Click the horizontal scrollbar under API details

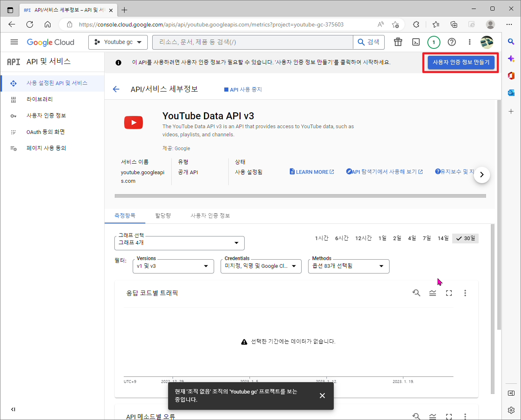[300, 196]
